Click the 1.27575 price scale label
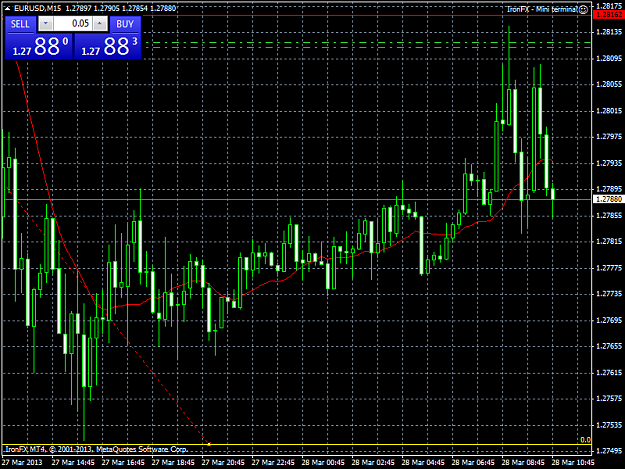Screen dimensions: 625x469 coord(609,398)
